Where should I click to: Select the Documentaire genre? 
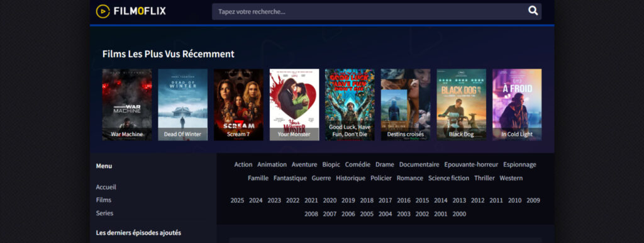tap(419, 164)
